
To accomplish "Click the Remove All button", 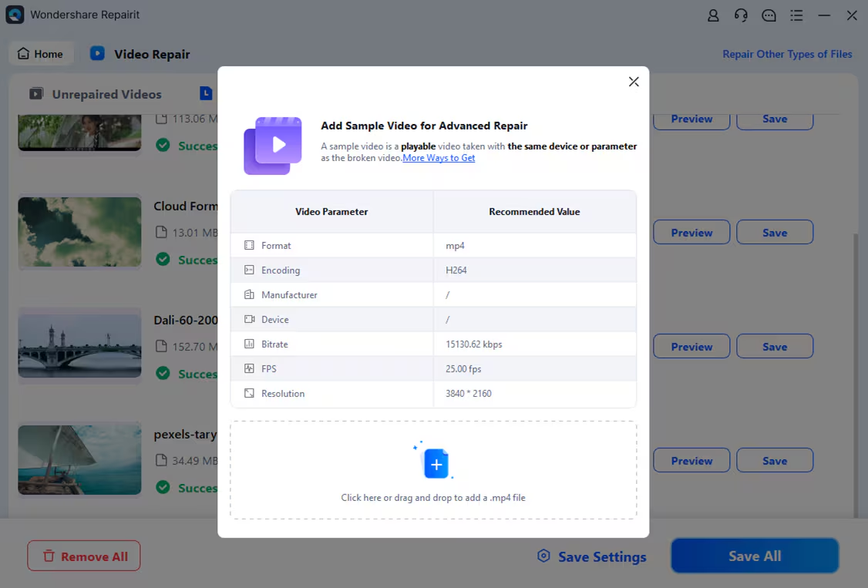I will pos(83,556).
